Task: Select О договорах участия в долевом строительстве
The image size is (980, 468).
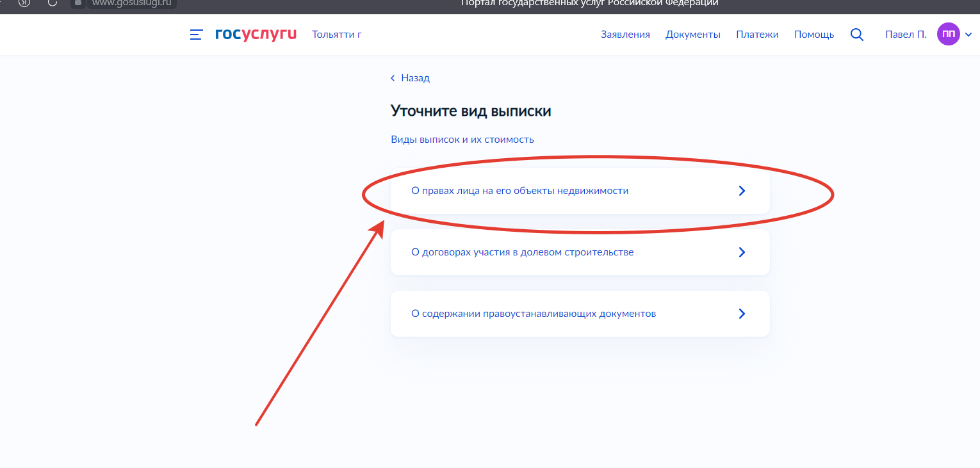Action: click(580, 252)
